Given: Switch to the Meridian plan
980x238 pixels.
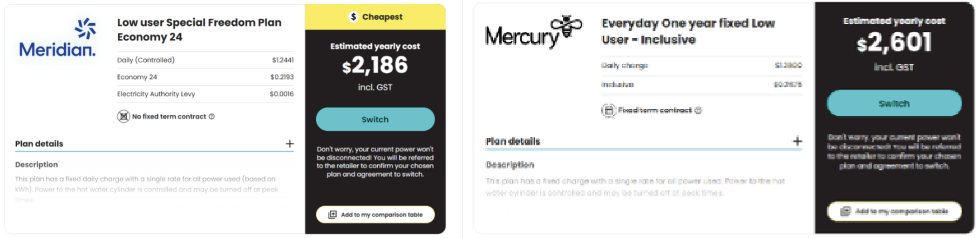Looking at the screenshot, I should click(375, 119).
